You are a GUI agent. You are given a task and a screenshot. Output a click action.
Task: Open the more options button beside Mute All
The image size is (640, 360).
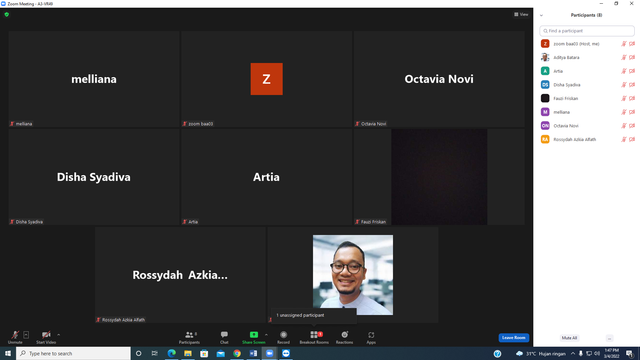[609, 338]
